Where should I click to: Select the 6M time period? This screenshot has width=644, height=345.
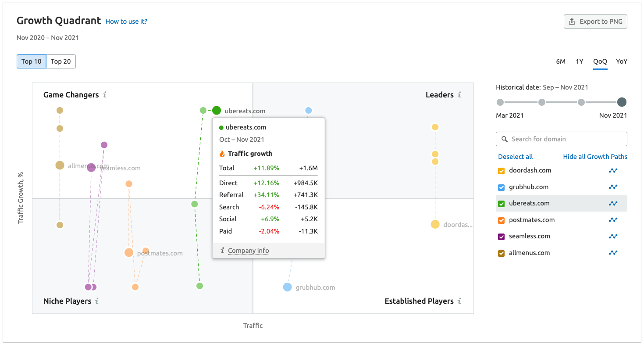click(x=561, y=61)
